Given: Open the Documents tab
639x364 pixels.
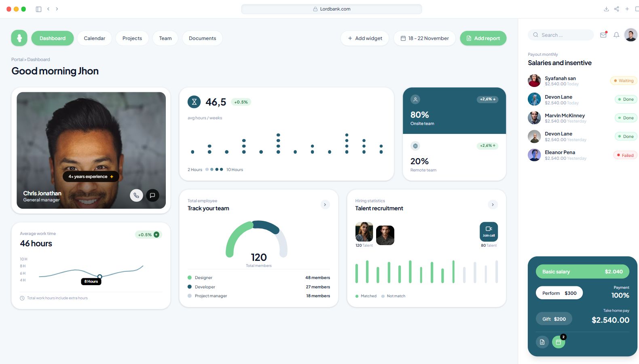Looking at the screenshot, I should 203,38.
